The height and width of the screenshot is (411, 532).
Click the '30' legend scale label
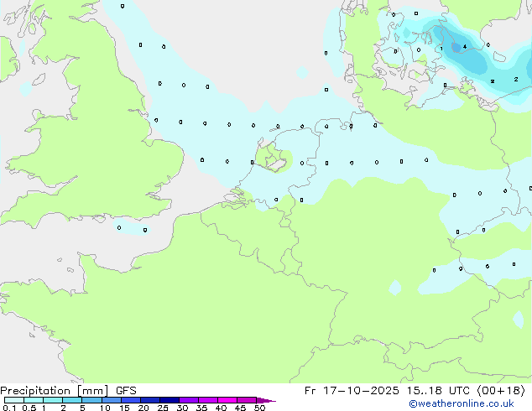182,408
